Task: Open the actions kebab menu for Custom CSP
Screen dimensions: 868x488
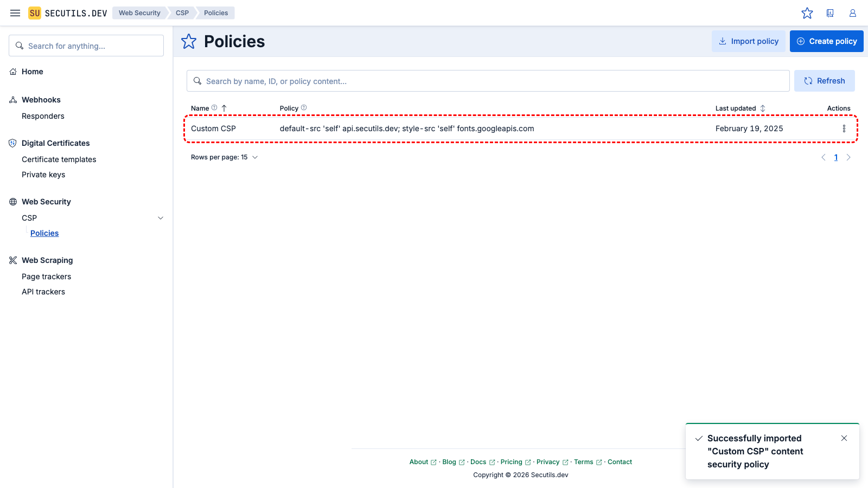Action: 844,129
